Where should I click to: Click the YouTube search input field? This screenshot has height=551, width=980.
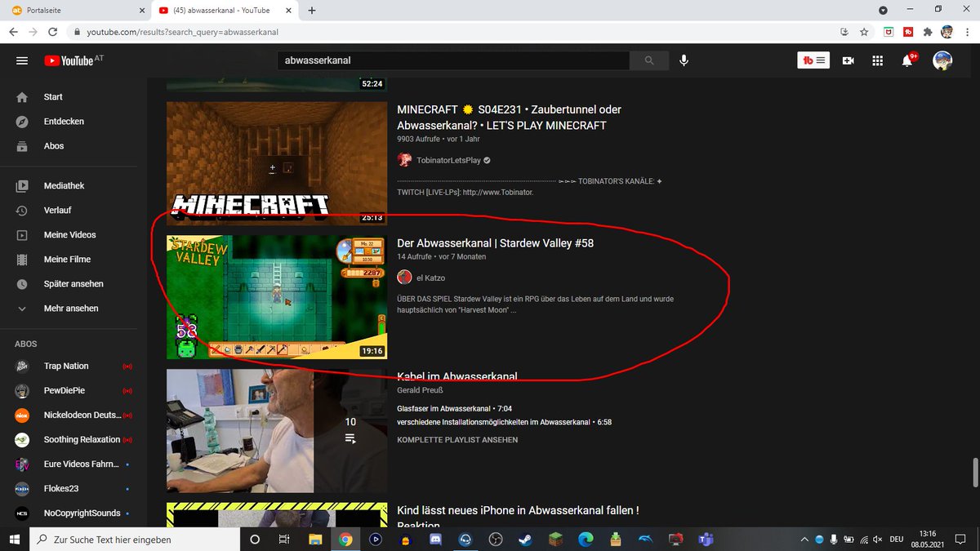453,60
